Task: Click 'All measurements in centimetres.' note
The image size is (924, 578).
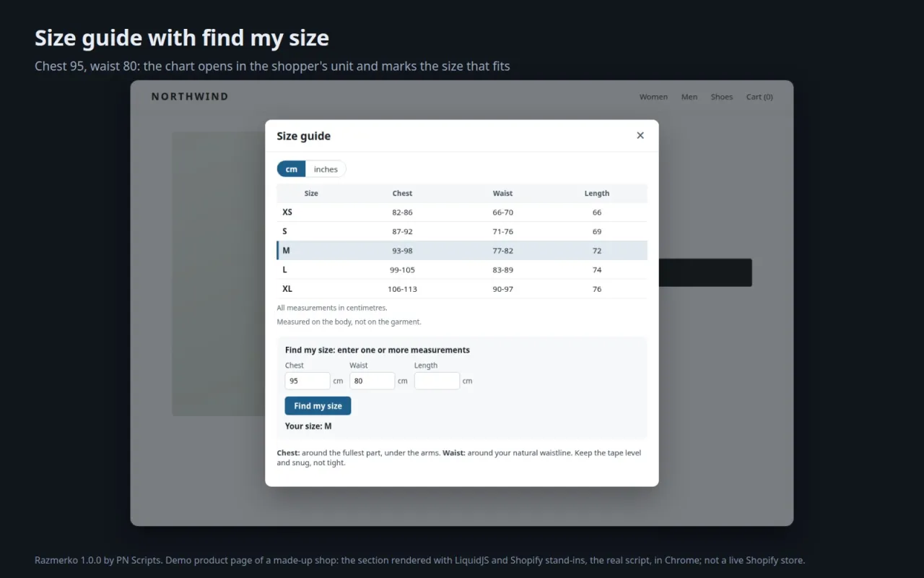Action: click(332, 308)
